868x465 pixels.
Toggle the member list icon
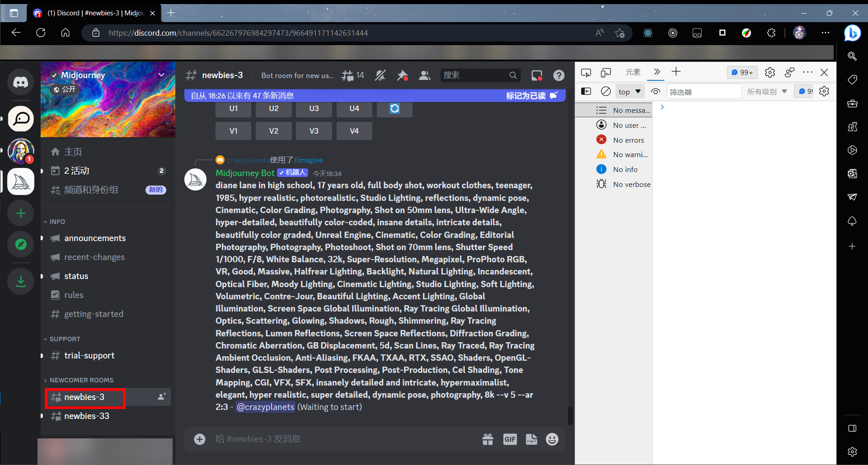coord(424,75)
